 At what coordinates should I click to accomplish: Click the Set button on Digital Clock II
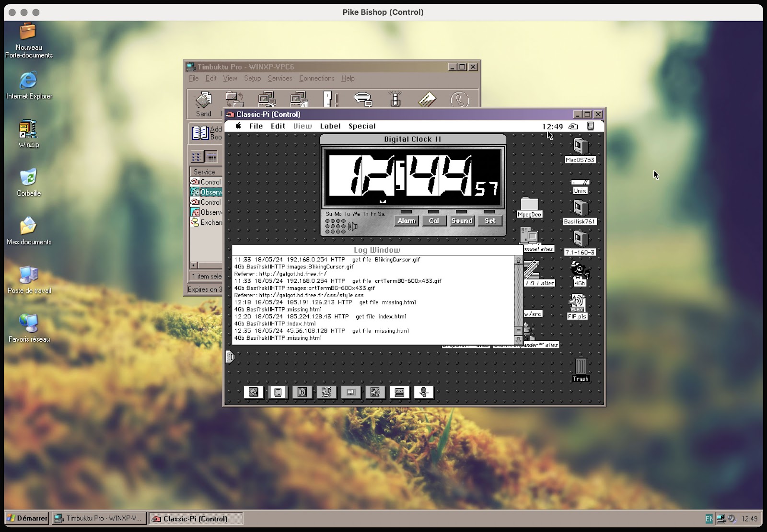tap(489, 220)
